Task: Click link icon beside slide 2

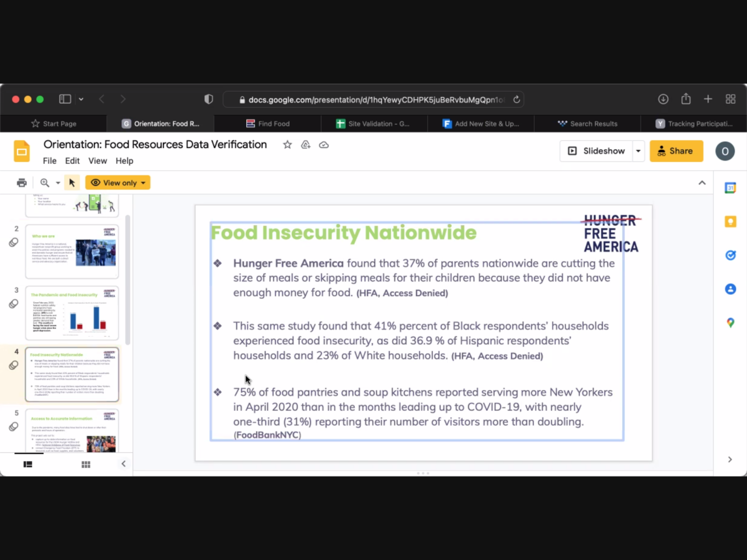Action: tap(13, 243)
